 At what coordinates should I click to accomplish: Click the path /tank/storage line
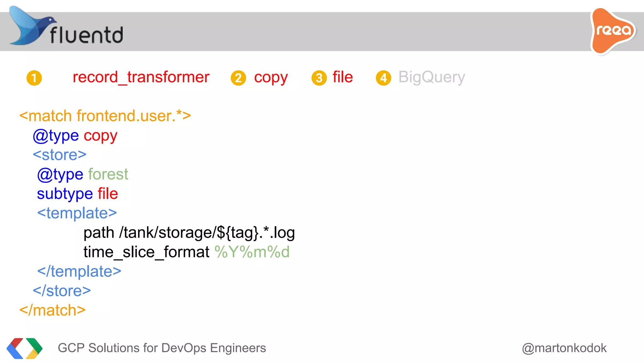coord(189,233)
